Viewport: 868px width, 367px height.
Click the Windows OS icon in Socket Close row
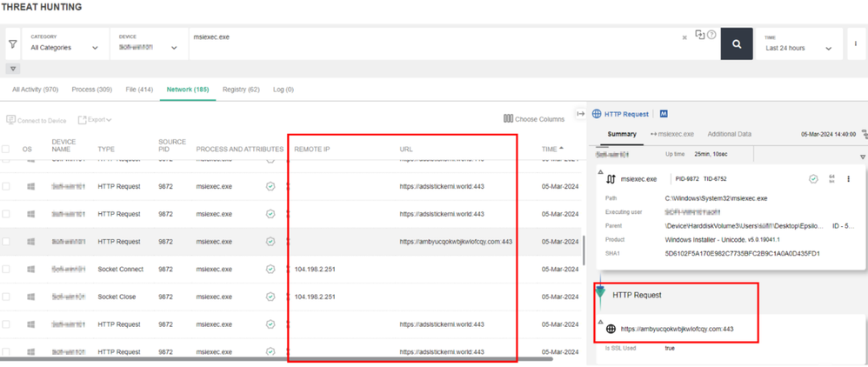[x=30, y=297]
